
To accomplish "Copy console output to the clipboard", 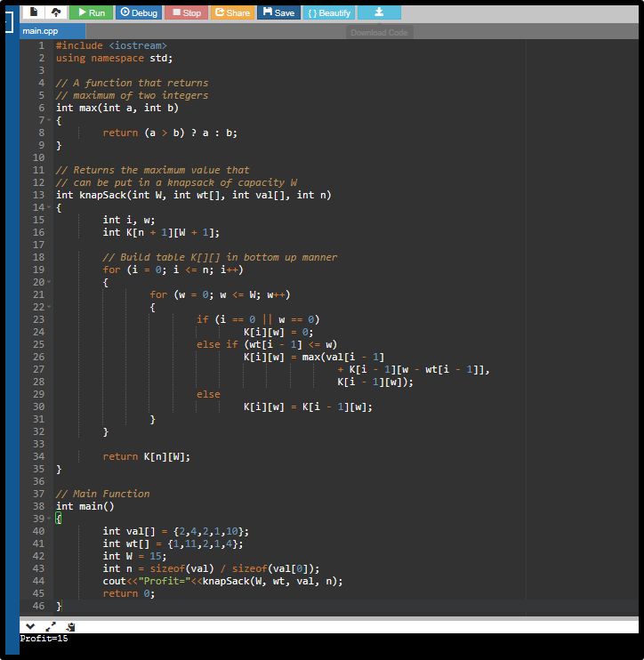I will 70,627.
